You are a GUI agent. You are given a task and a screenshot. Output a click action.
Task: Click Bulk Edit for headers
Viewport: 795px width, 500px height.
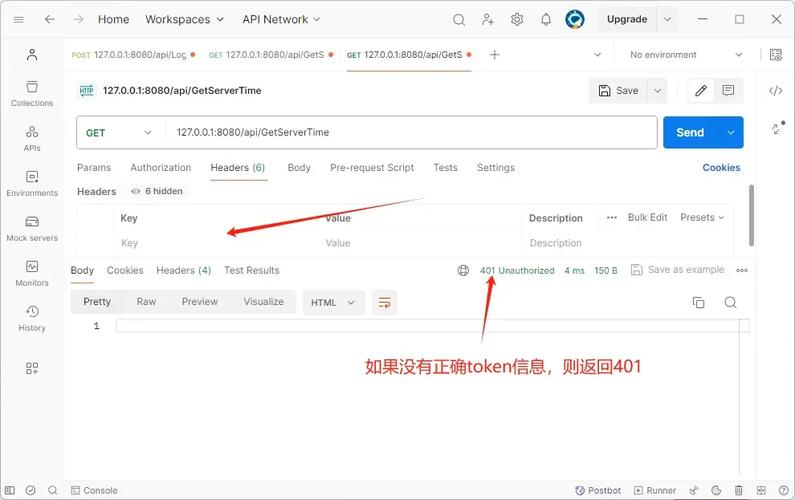647,218
